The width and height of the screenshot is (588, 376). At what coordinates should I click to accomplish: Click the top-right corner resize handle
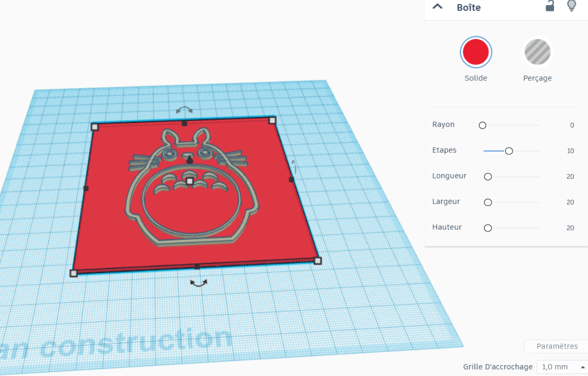point(272,121)
